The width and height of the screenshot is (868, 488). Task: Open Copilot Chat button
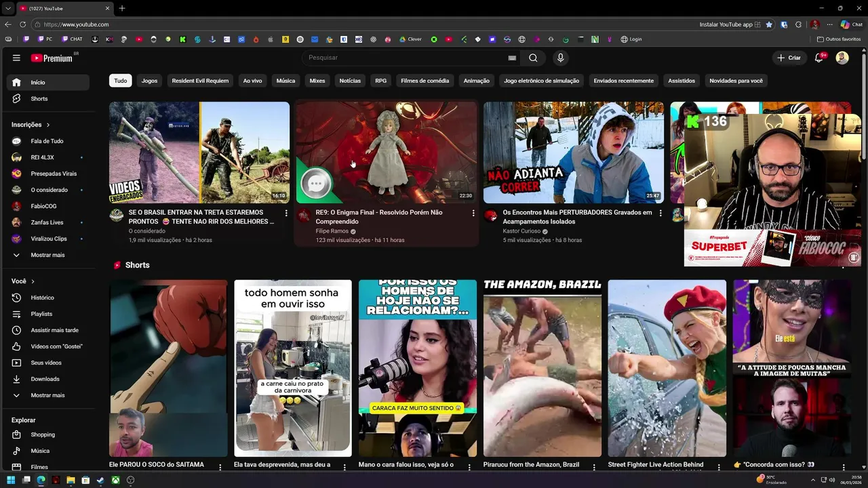(852, 24)
